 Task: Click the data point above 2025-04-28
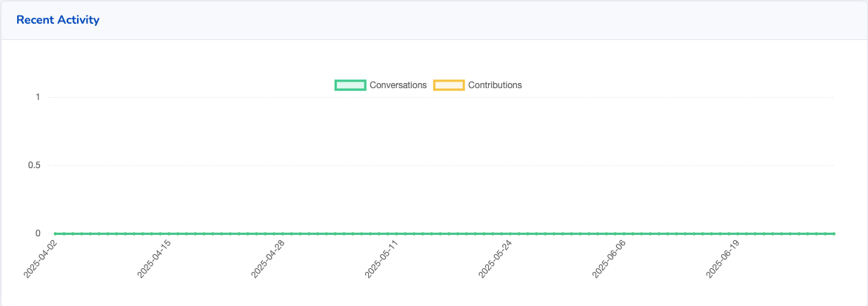pos(282,233)
